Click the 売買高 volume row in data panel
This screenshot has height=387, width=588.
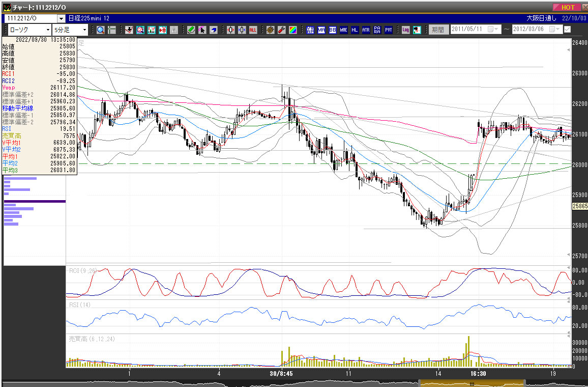click(x=39, y=135)
